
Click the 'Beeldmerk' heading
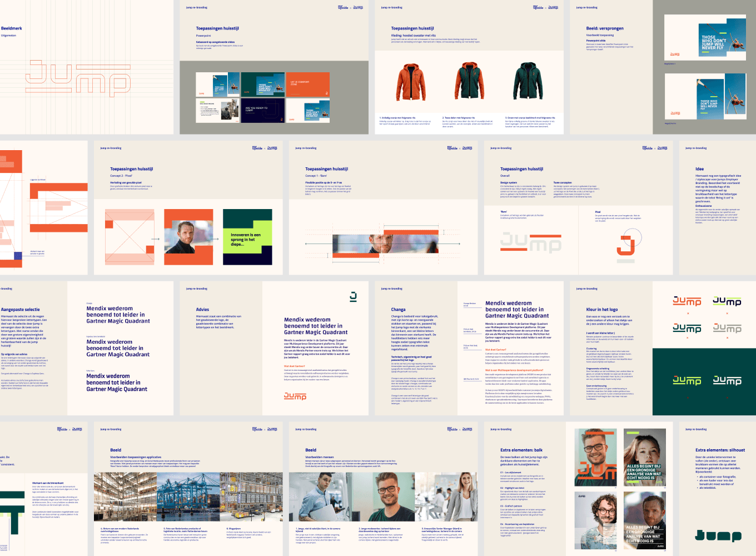(x=12, y=28)
